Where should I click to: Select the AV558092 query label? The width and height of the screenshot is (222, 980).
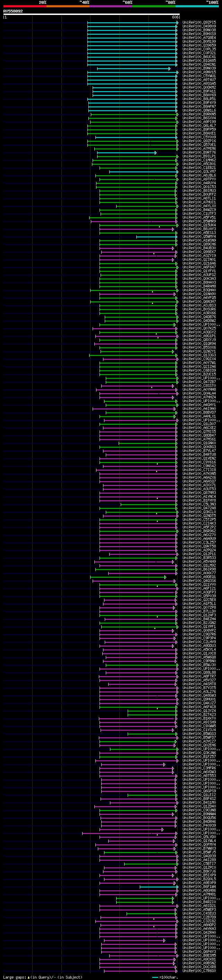13,11
